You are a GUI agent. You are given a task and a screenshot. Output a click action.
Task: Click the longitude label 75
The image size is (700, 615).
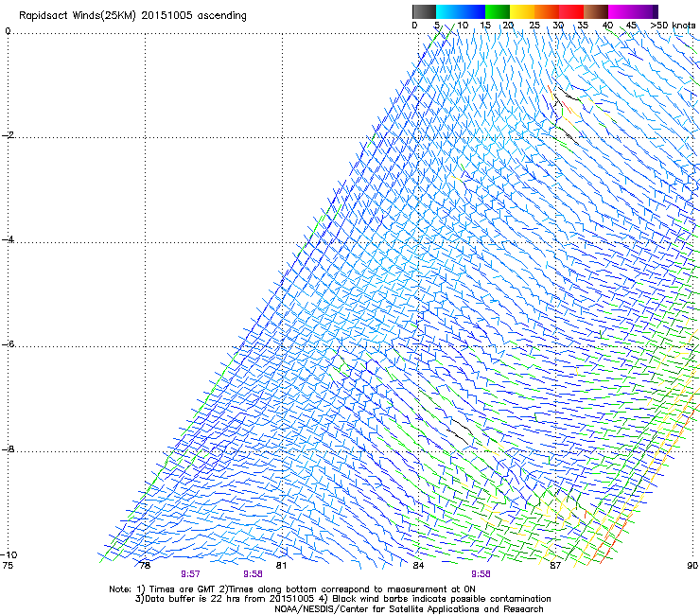click(x=8, y=566)
